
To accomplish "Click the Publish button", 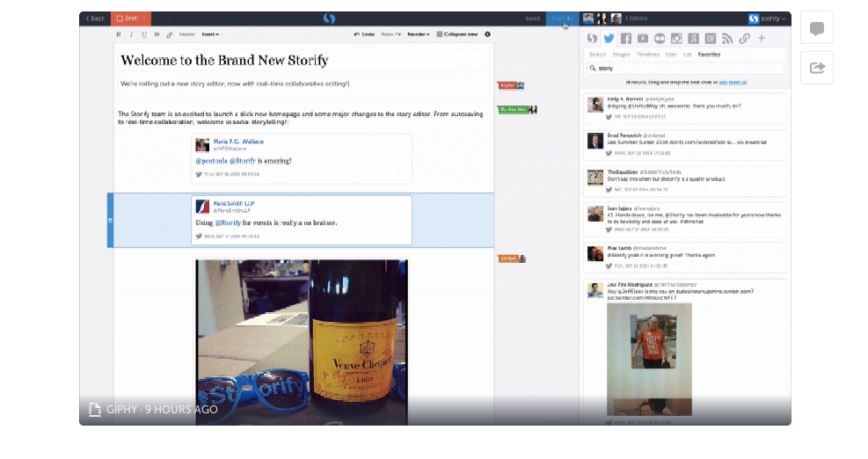I will (x=563, y=18).
